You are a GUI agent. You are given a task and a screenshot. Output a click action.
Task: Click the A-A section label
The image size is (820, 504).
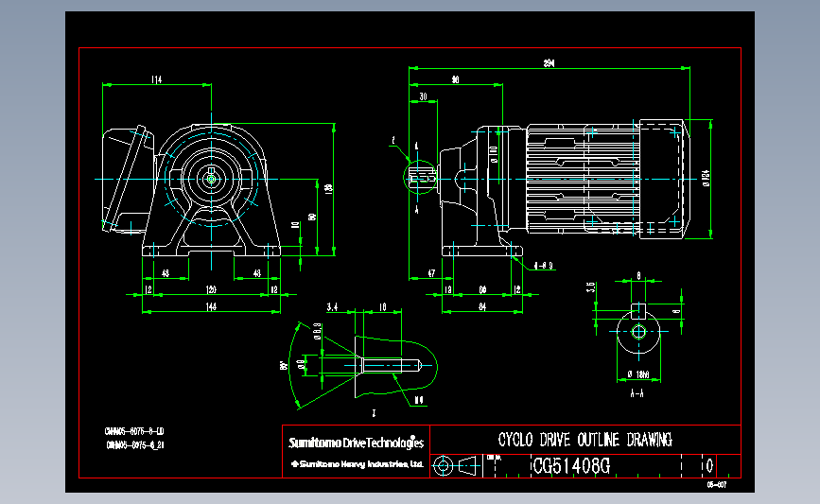[x=637, y=393]
